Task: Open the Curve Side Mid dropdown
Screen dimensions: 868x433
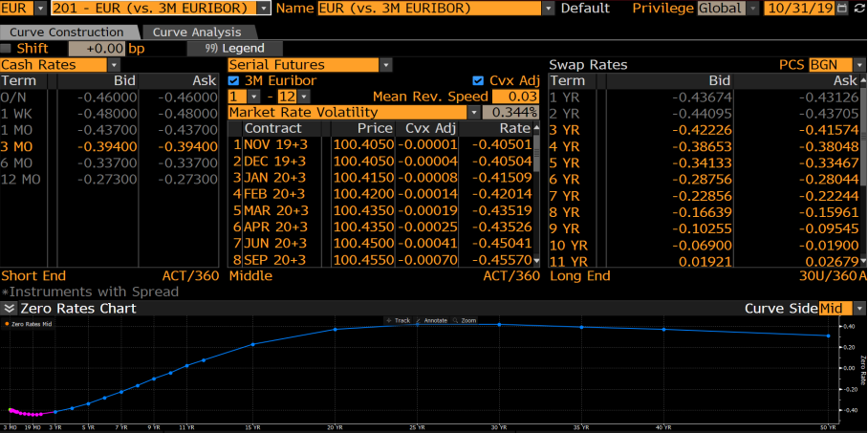Action: click(x=859, y=309)
